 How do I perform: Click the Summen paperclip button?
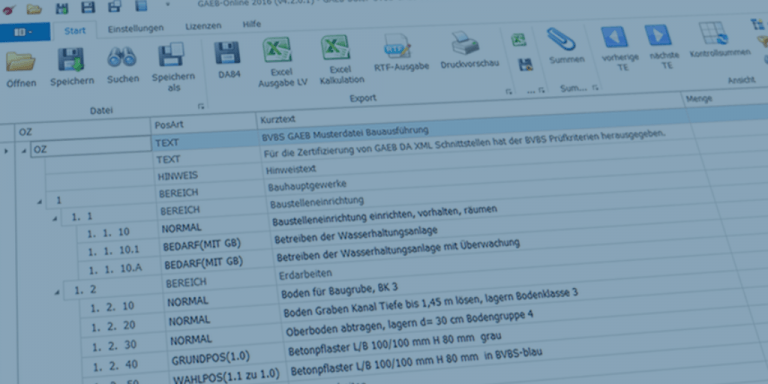click(x=566, y=45)
